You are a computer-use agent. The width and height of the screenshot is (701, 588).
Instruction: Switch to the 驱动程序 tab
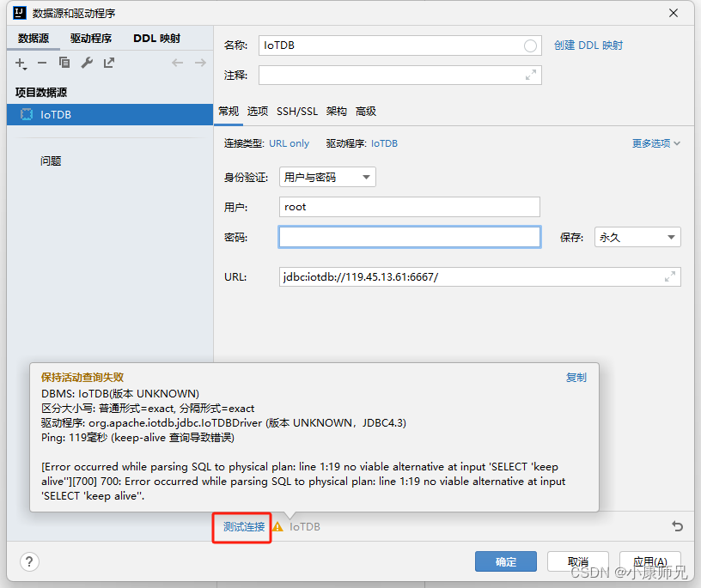[88, 38]
